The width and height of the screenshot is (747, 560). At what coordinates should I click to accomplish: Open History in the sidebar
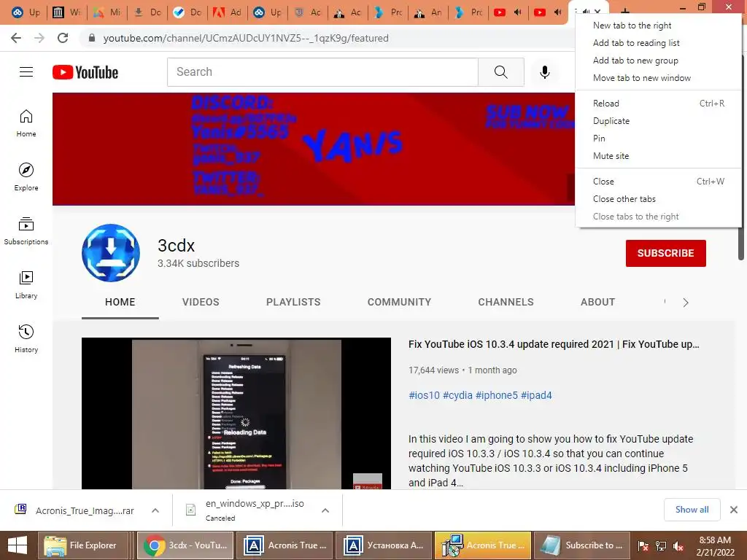26,338
